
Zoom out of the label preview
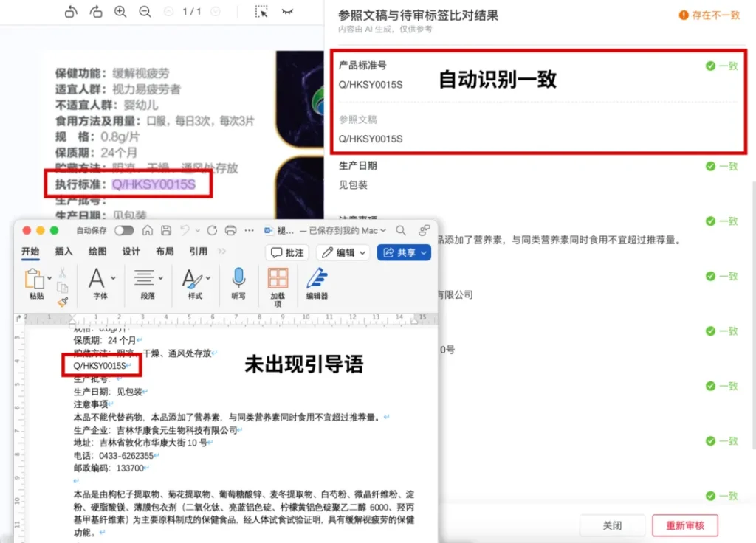click(x=145, y=11)
